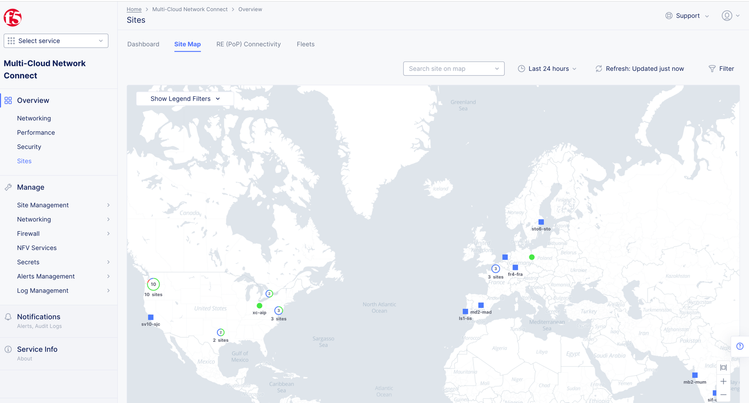Screen dimensions: 749x403
Task: Click the Home breadcrumb link
Action: pyautogui.click(x=134, y=9)
